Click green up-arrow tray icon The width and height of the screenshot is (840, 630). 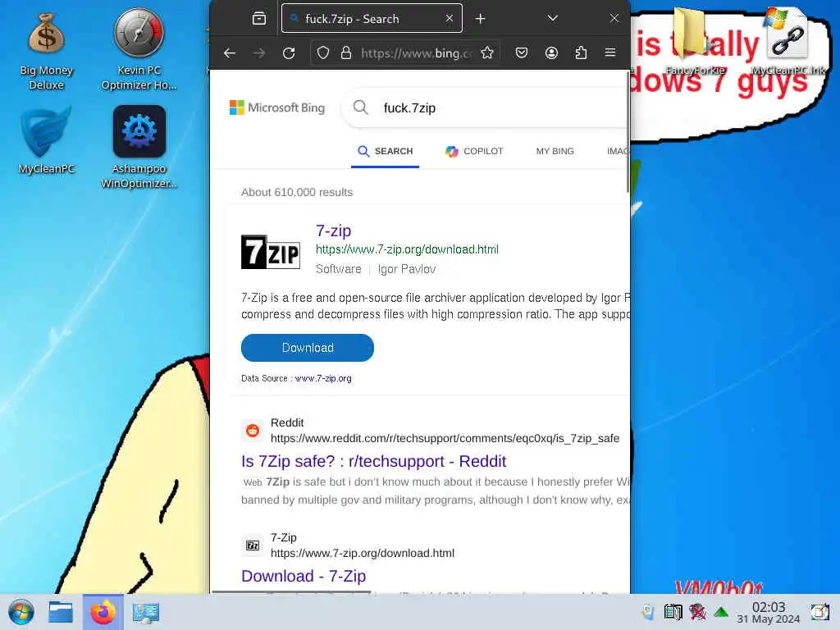coord(721,612)
